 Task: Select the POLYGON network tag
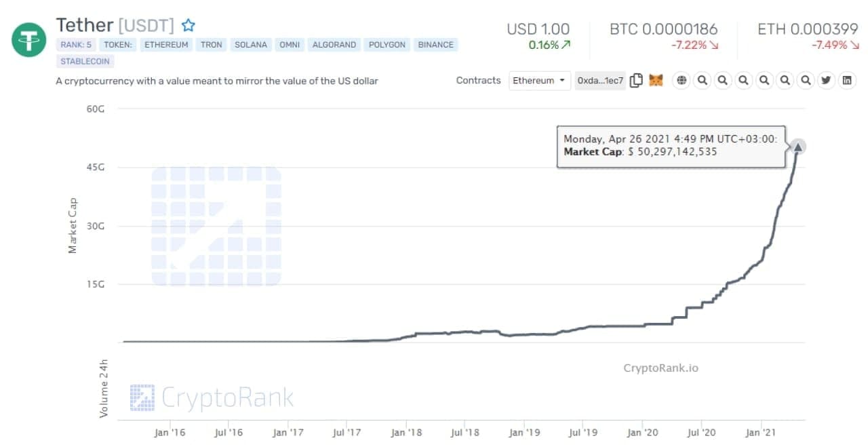point(387,45)
